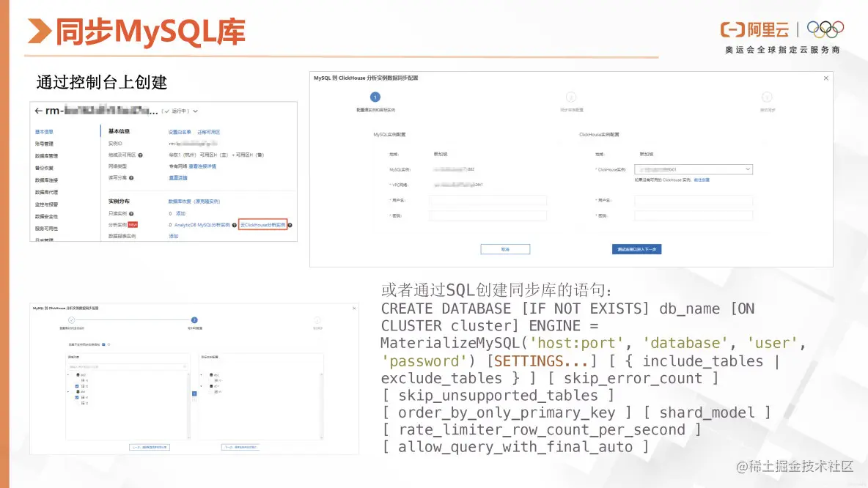Click help icon beside 只读实例
Viewport: 868px width, 488px height.
[x=131, y=213]
